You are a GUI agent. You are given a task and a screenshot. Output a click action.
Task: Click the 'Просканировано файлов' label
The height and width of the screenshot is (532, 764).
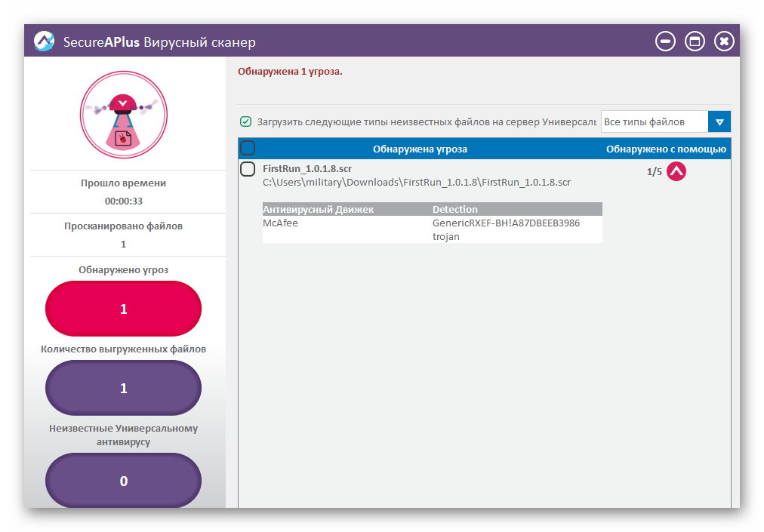click(x=123, y=226)
